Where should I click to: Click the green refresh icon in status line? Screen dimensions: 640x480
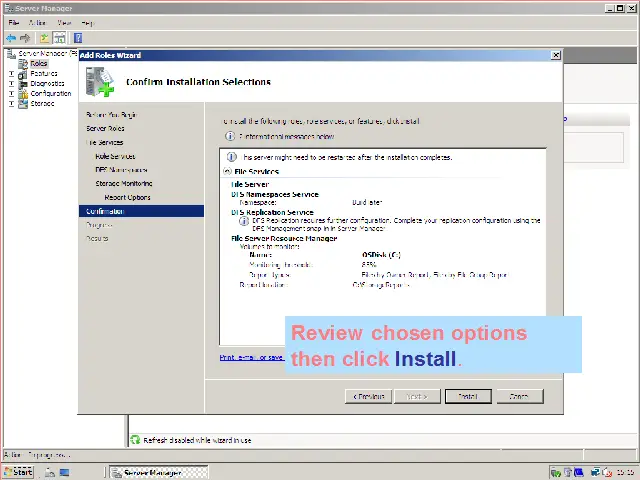135,440
